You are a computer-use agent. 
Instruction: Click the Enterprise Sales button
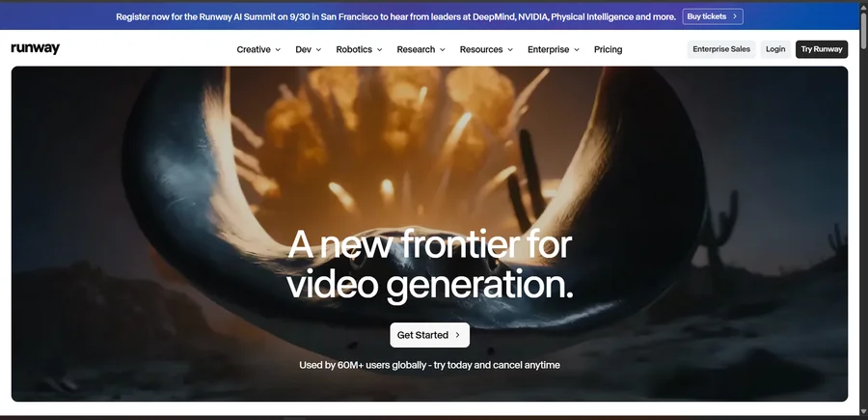coord(721,49)
